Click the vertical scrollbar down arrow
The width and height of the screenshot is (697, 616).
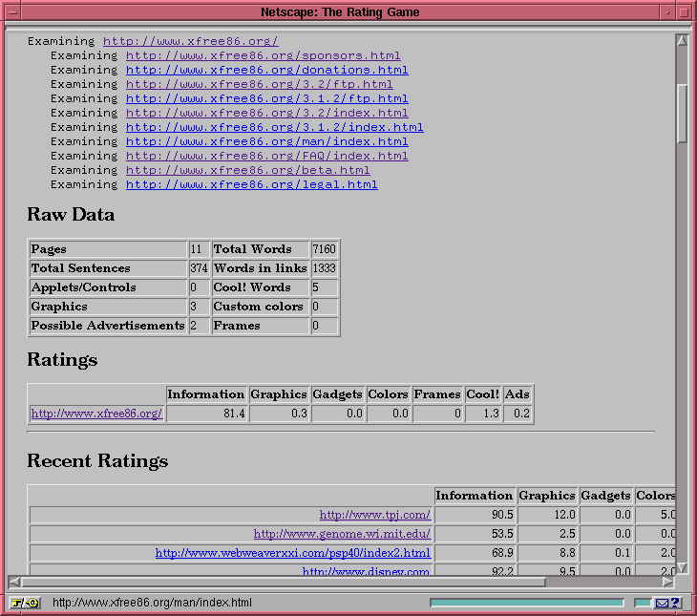pos(682,567)
